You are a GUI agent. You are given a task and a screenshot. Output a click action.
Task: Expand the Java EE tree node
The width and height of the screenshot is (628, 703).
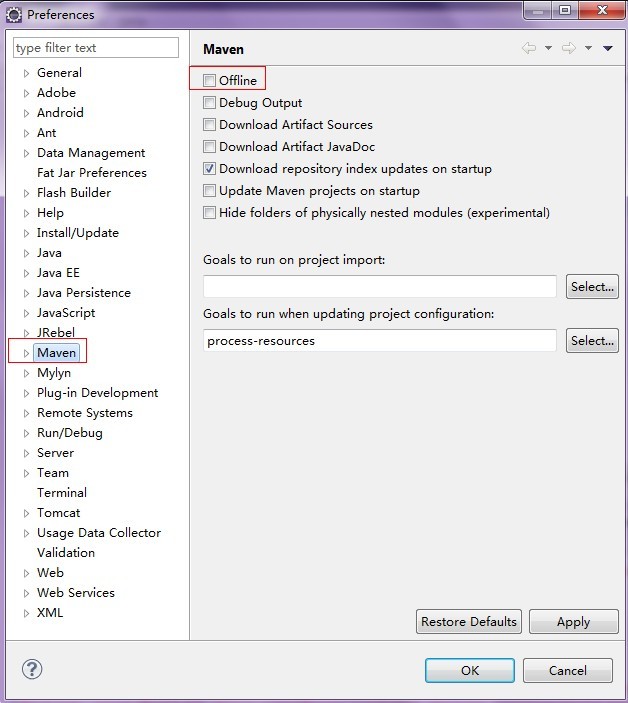(x=27, y=273)
